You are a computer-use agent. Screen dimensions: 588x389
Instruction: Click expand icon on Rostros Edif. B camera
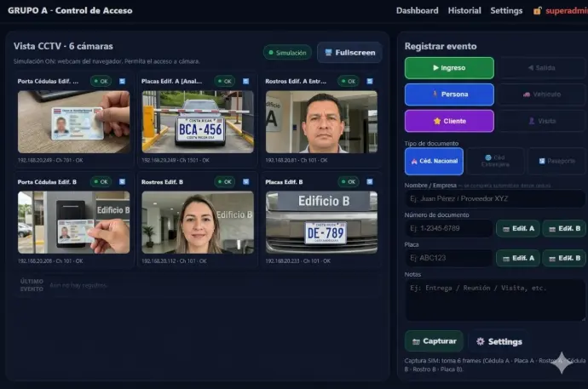[246, 181]
